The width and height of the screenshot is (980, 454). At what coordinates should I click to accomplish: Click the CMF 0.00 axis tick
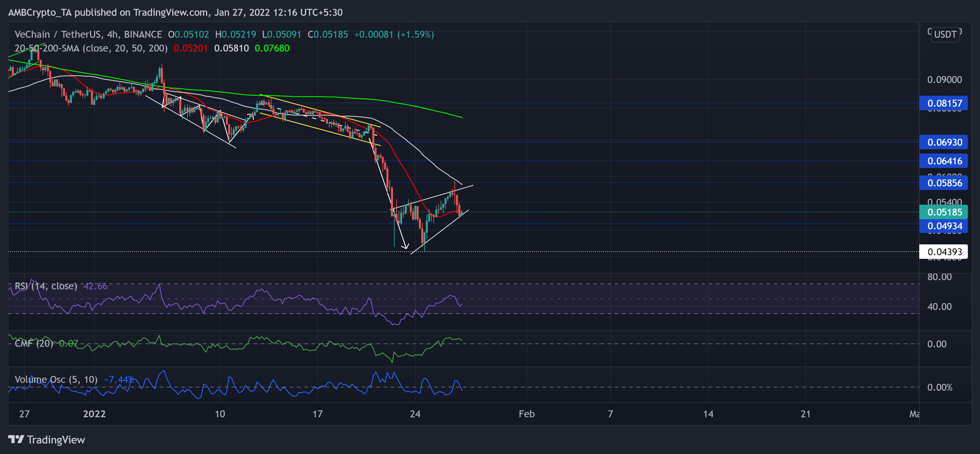[x=937, y=344]
